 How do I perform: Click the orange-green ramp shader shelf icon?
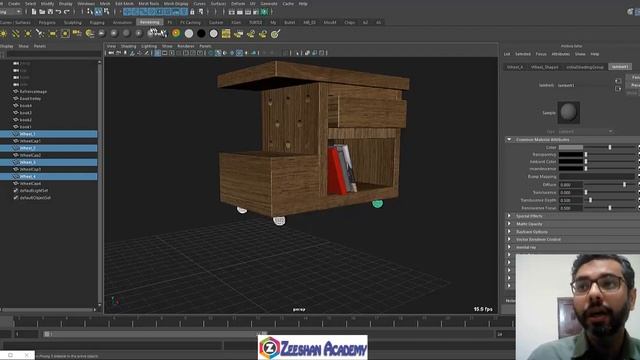coord(176,33)
